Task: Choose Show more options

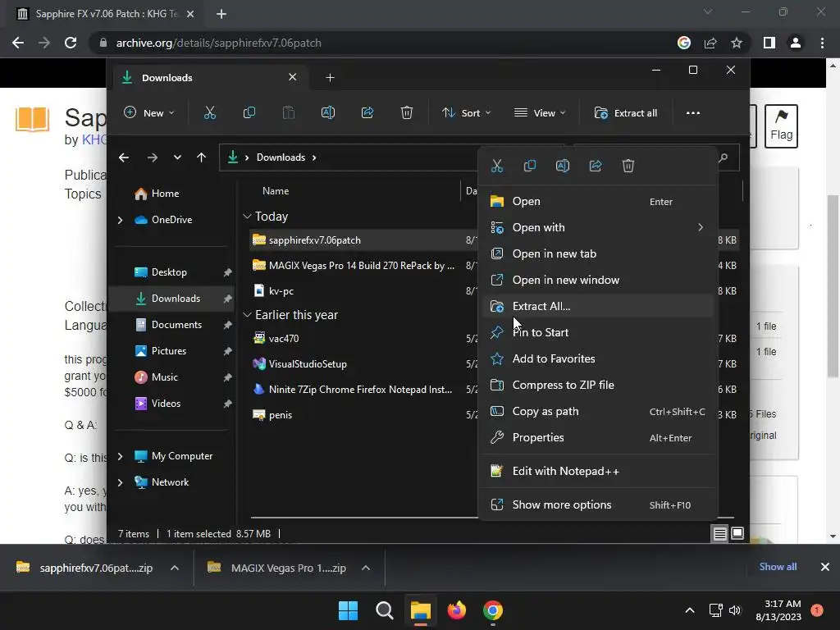Action: pos(597,504)
